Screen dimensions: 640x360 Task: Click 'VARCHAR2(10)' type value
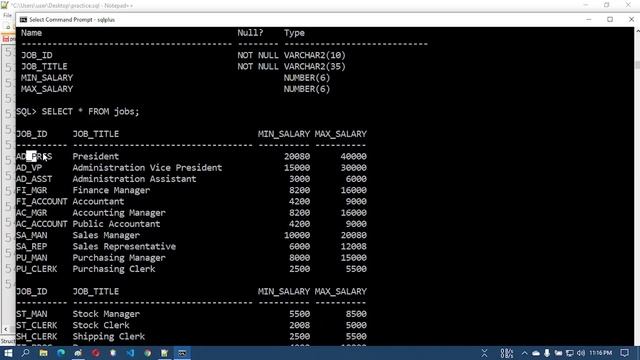[x=315, y=56]
